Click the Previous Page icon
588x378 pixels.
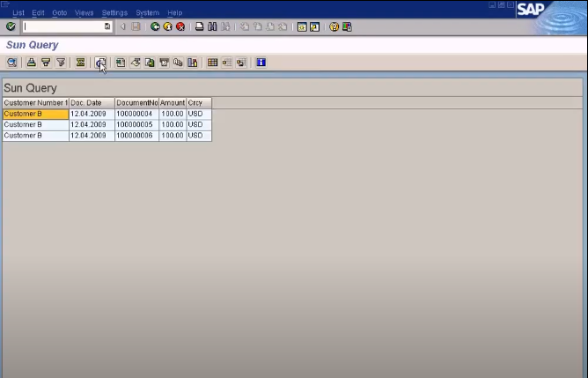pyautogui.click(x=258, y=26)
